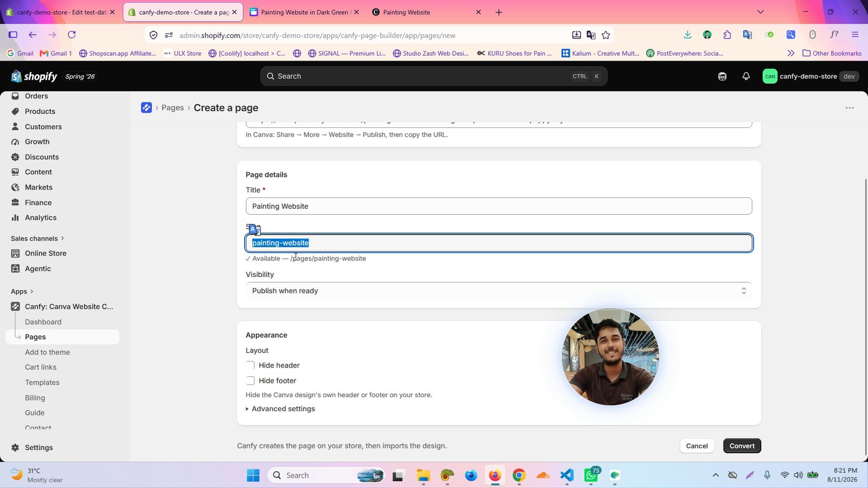The width and height of the screenshot is (868, 488).
Task: Click the translate page icon in address bar
Action: 591,35
